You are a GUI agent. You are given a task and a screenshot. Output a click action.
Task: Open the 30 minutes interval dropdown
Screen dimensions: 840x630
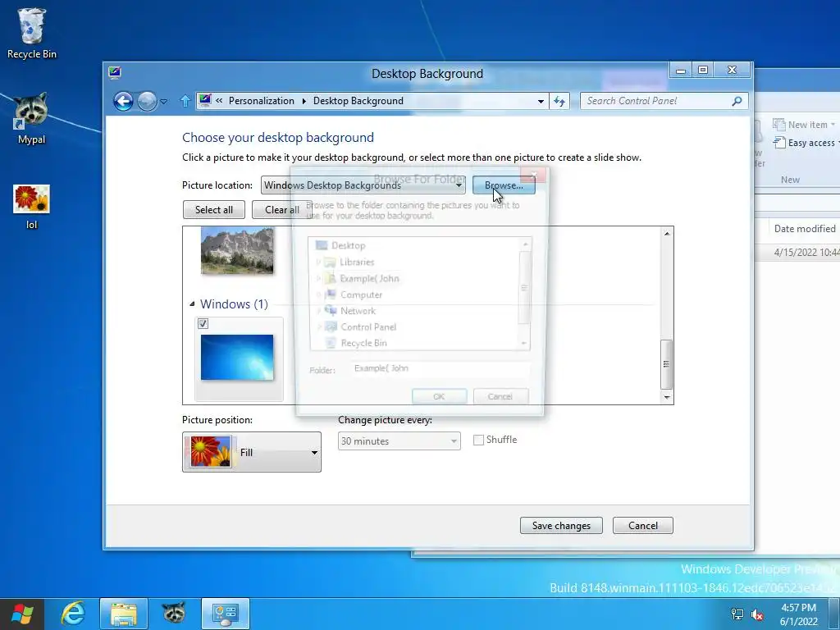pyautogui.click(x=399, y=441)
